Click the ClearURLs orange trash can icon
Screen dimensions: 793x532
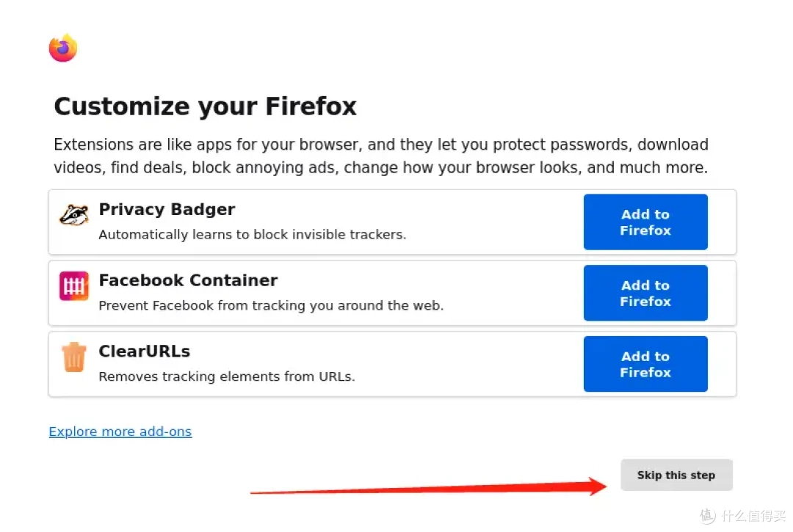tap(74, 357)
